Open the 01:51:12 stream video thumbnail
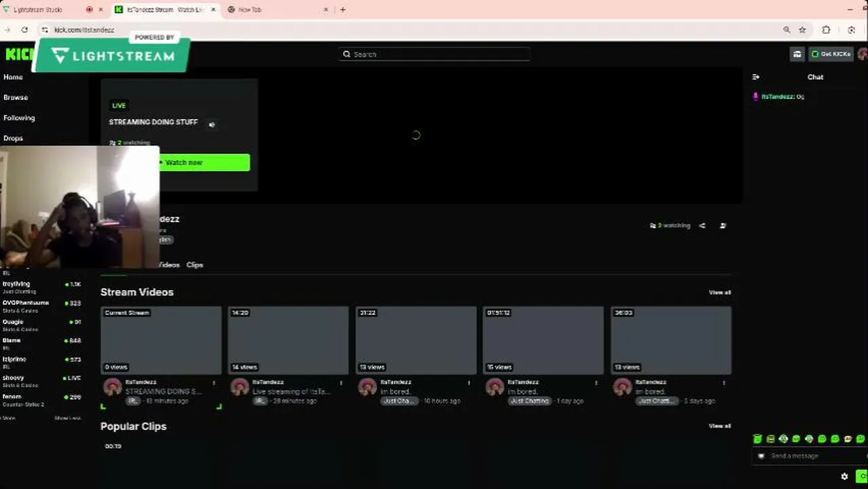Image resolution: width=868 pixels, height=489 pixels. (543, 340)
